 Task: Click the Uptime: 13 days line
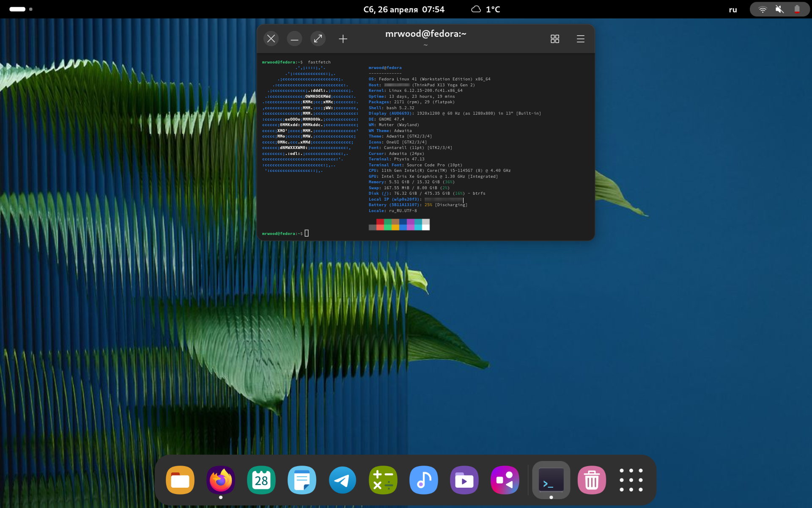(411, 97)
